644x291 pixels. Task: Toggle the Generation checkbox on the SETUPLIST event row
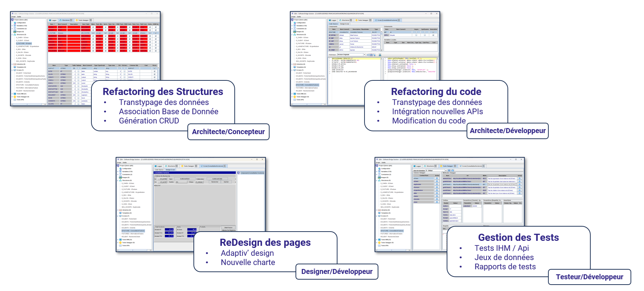433,35
